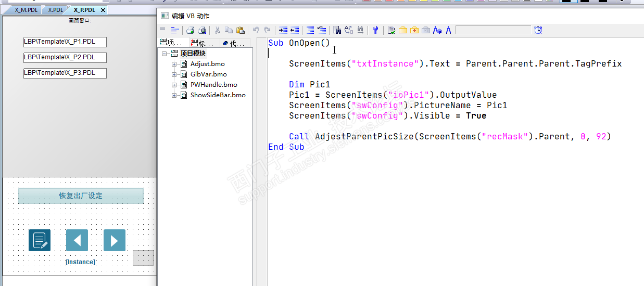Switch to the X_M.PDL tab
Viewport: 644px width, 286px height.
[24, 10]
